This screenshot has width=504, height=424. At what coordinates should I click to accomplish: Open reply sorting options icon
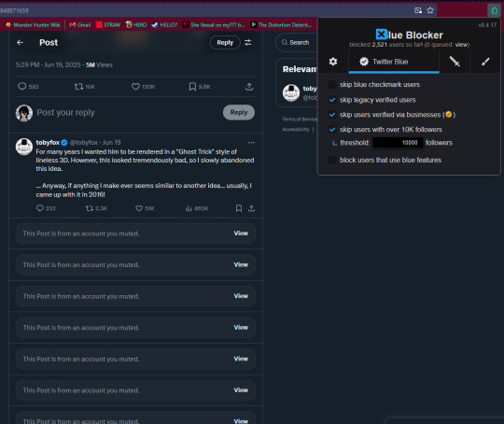[x=248, y=42]
